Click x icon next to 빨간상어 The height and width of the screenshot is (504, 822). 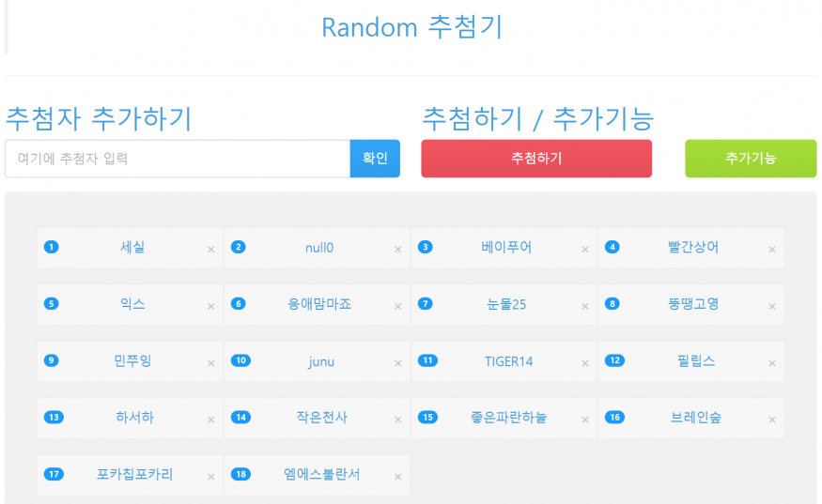tap(772, 250)
